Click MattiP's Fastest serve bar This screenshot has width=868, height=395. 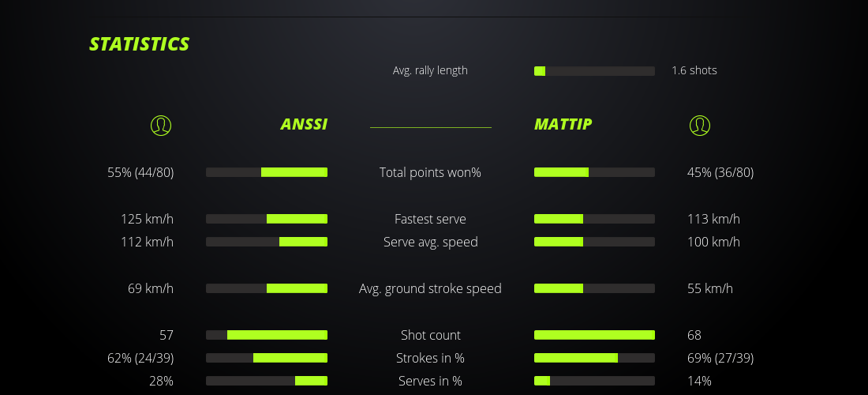coord(594,219)
